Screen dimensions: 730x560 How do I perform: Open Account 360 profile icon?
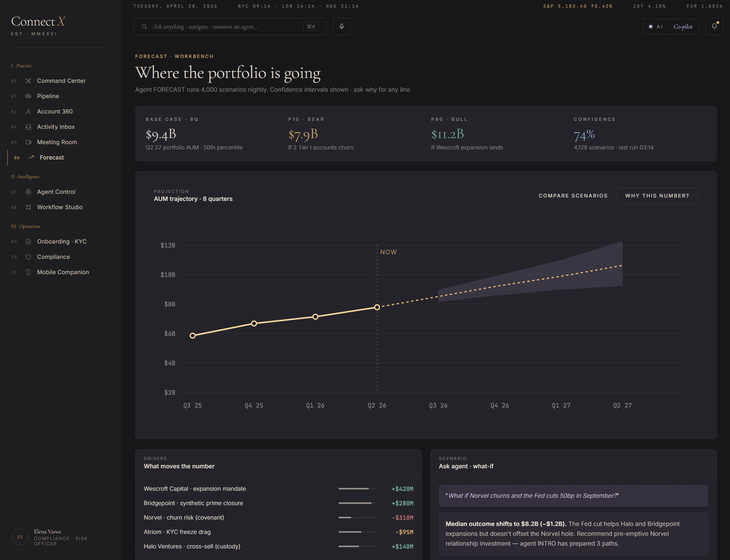(x=29, y=111)
